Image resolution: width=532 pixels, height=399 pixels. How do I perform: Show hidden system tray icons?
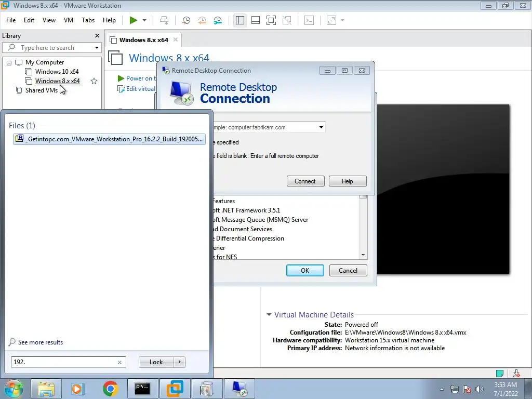point(442,389)
